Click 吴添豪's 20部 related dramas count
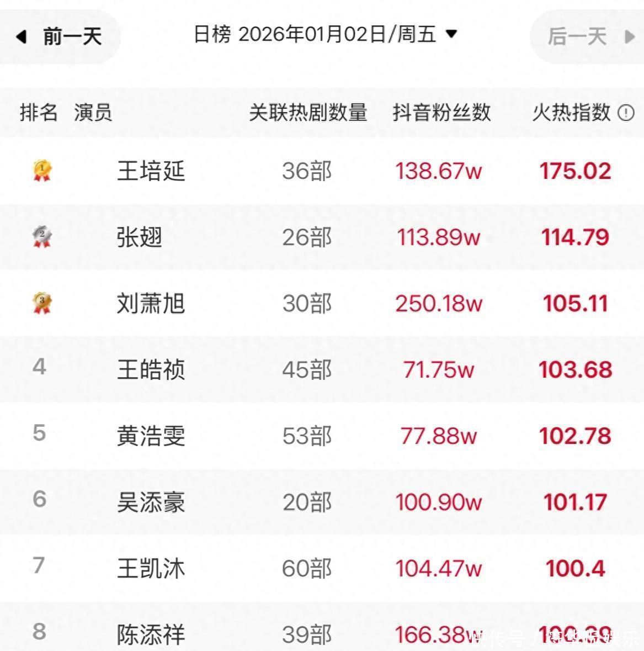The image size is (644, 651). pos(307,502)
